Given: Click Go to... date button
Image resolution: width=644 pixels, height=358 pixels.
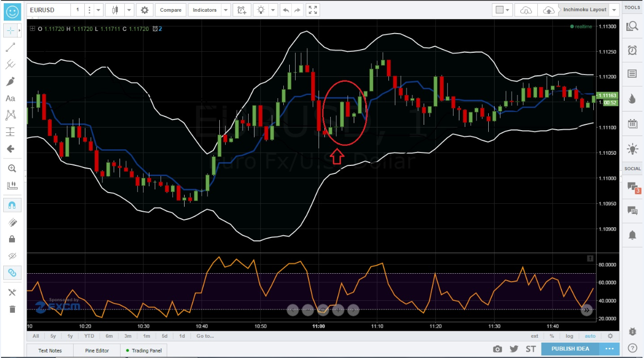Looking at the screenshot, I should [205, 336].
